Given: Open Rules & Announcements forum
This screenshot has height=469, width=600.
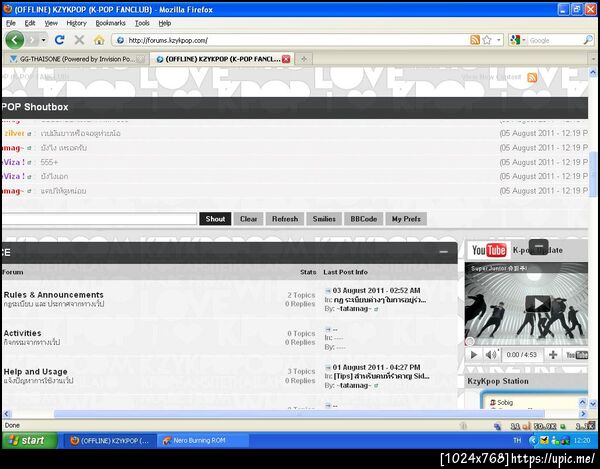Looking at the screenshot, I should pos(54,295).
